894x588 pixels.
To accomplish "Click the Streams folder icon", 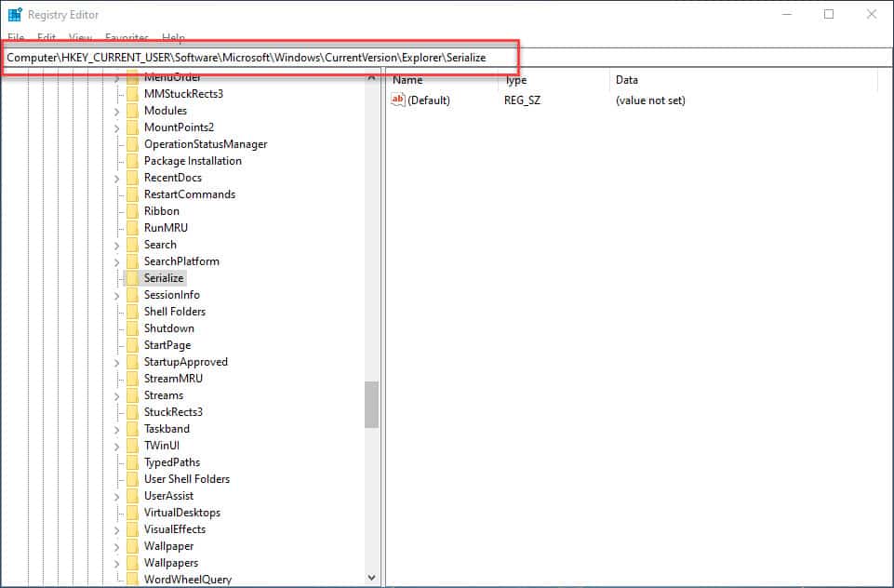I will [132, 395].
